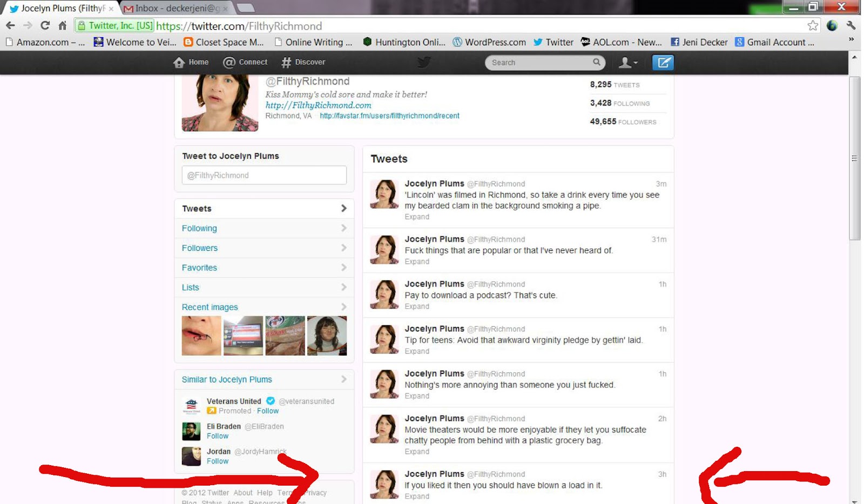Expand the 'Lincoln' was filmed tweet

click(x=417, y=217)
